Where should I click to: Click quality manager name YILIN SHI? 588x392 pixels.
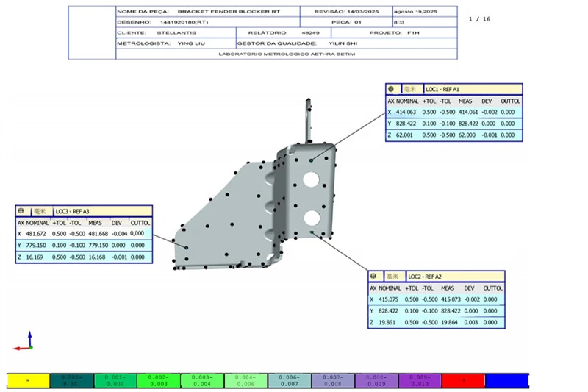(343, 43)
